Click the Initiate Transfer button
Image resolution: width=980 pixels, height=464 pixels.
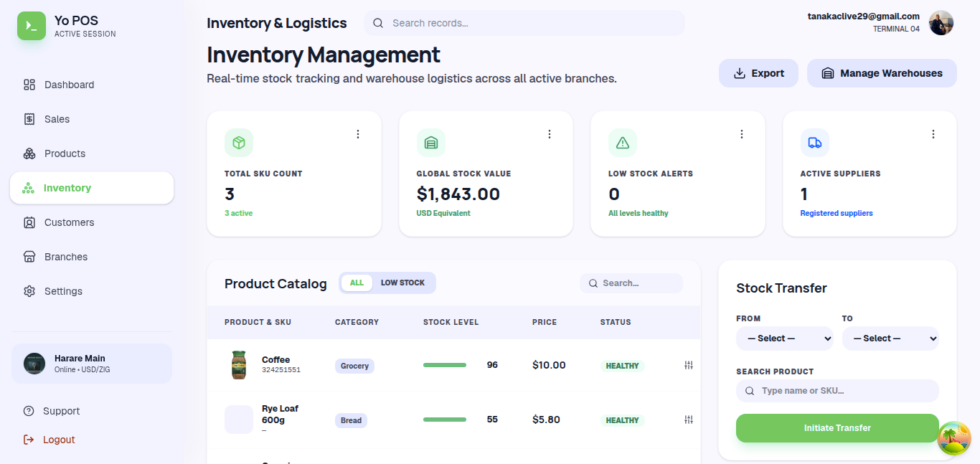[837, 428]
